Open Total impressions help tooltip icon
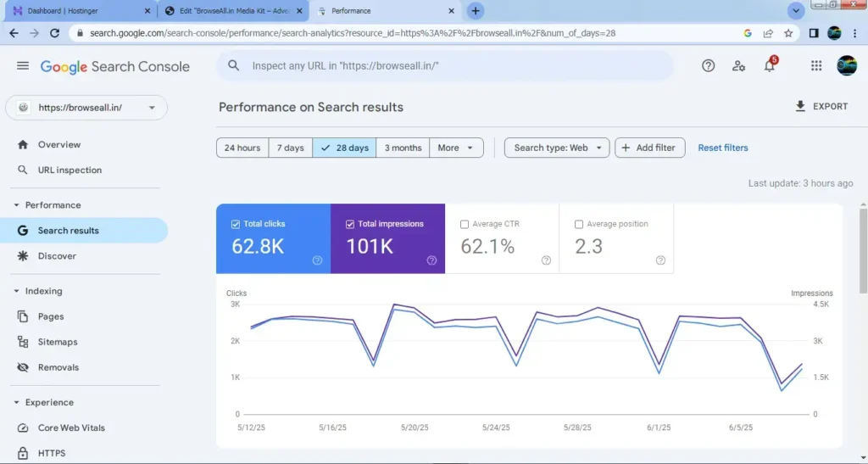Screen dimensions: 868x464 pyautogui.click(x=431, y=260)
